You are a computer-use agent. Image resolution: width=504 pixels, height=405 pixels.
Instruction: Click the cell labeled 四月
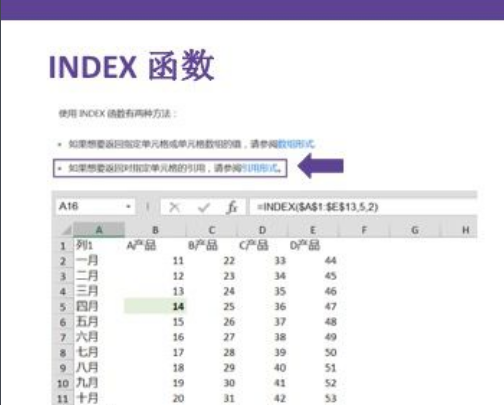87,306
